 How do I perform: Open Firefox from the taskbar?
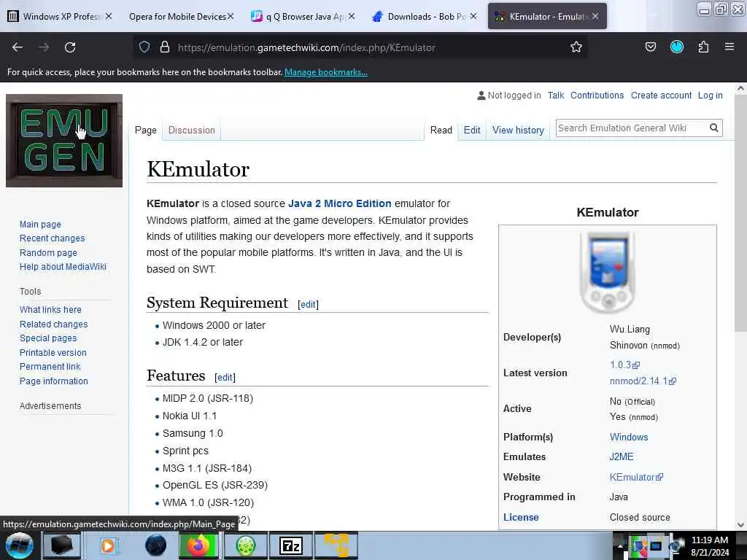pos(198,545)
